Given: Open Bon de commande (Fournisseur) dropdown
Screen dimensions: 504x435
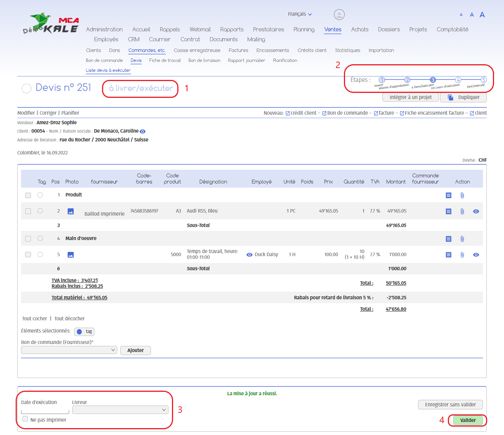Looking at the screenshot, I should (x=69, y=350).
